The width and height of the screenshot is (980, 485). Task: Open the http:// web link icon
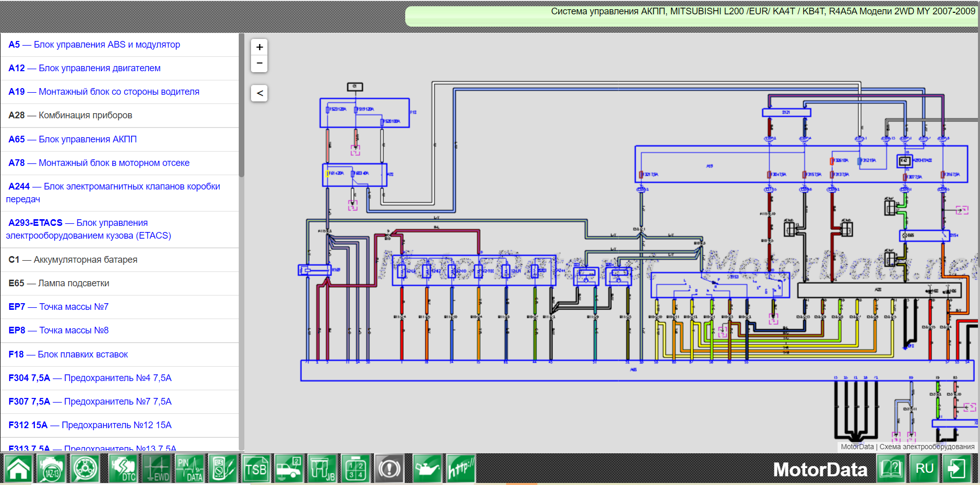click(460, 469)
